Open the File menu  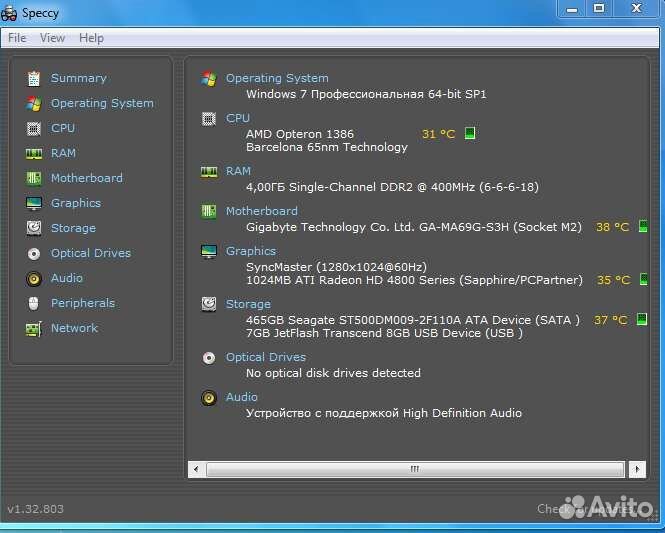point(17,38)
